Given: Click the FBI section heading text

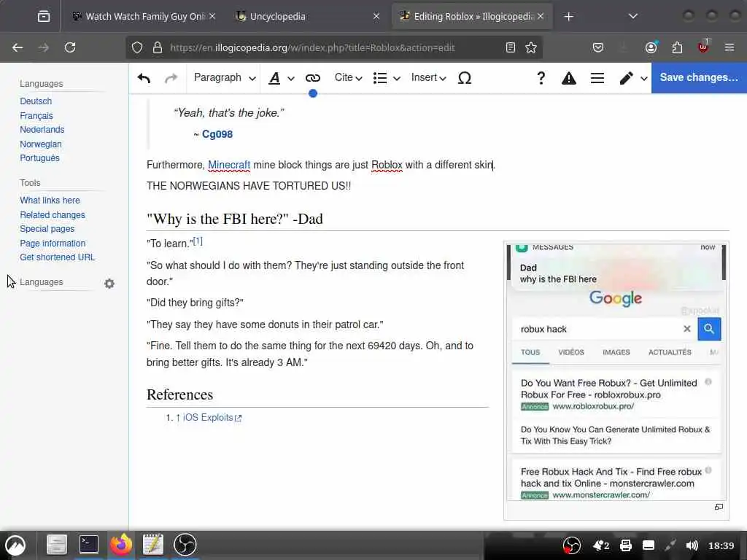Looking at the screenshot, I should (x=235, y=219).
